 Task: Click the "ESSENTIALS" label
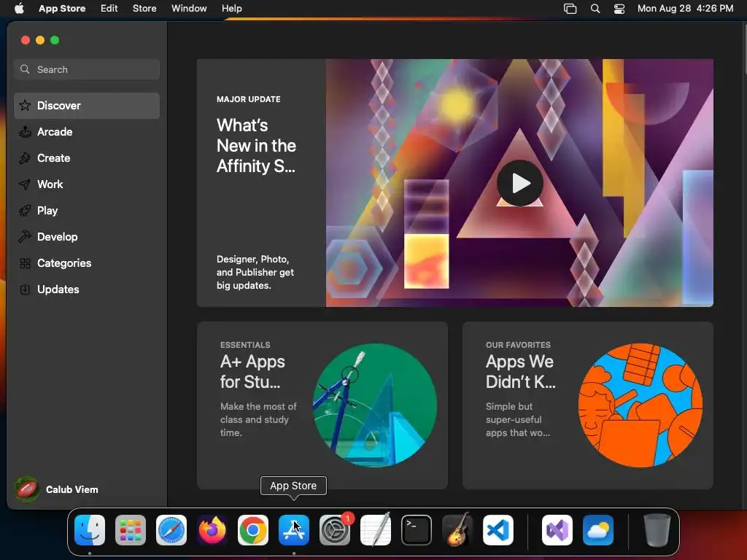coord(245,345)
